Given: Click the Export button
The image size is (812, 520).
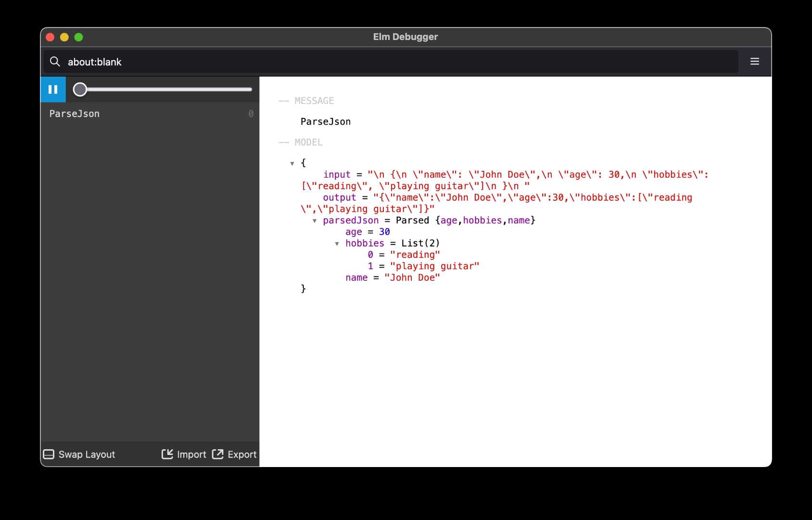Looking at the screenshot, I should pos(234,455).
